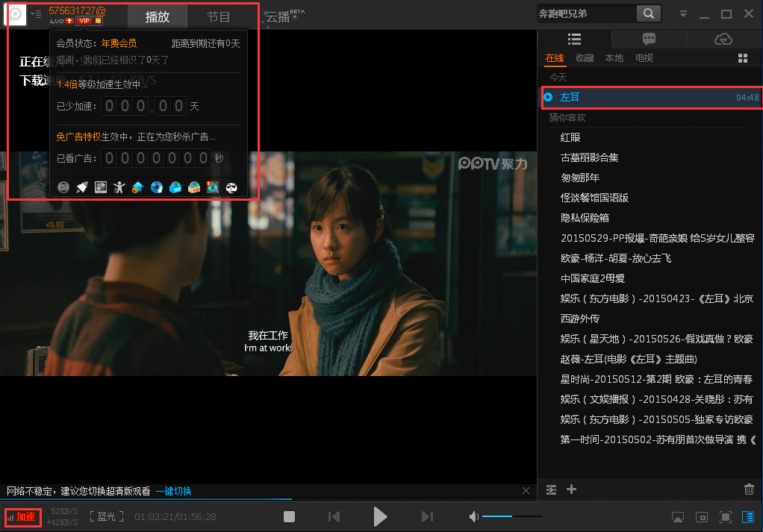The image size is (763, 532).
Task: Open the HD privilege icon in member popup
Action: 63,187
